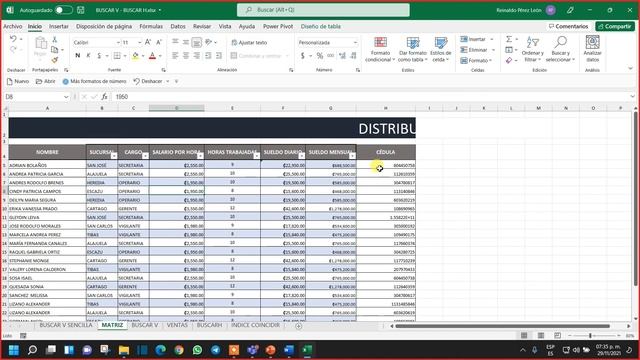Select the Datos tab
The width and height of the screenshot is (640, 360).
tap(178, 26)
